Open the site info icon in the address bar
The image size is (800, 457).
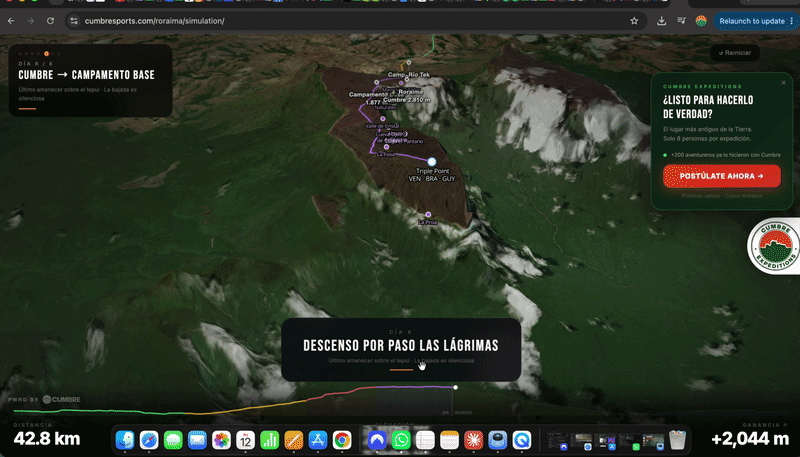(74, 21)
